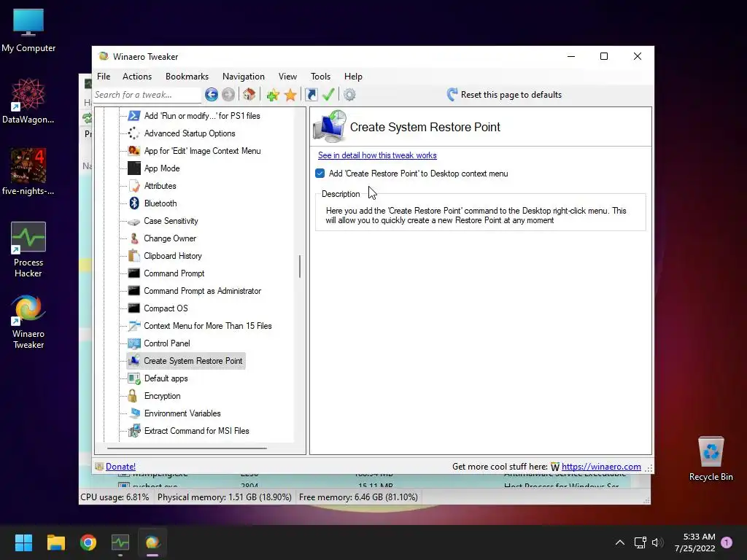Select Attributes tree item
Image resolution: width=747 pixels, height=560 pixels.
click(x=160, y=186)
